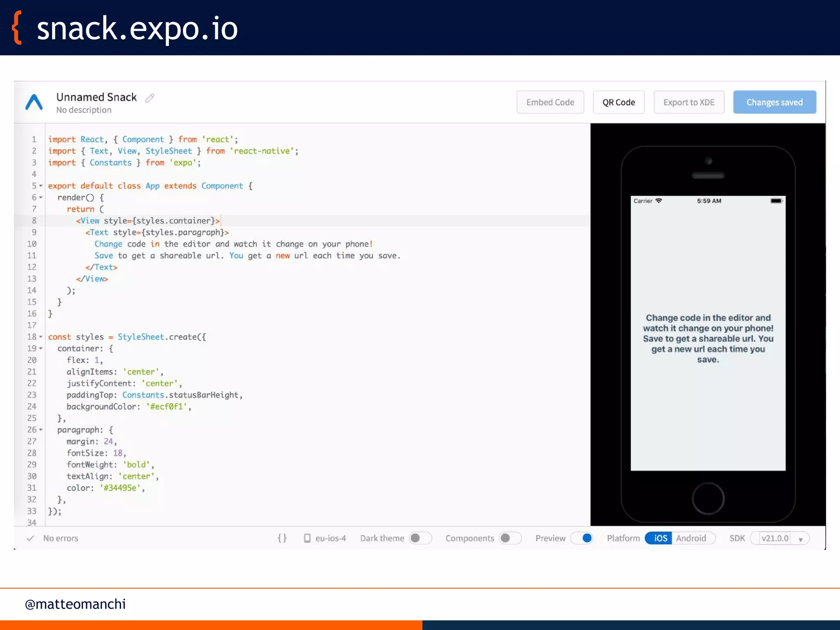840x630 pixels.
Task: Collapse the class App fold arrow on line 5
Action: pos(41,186)
